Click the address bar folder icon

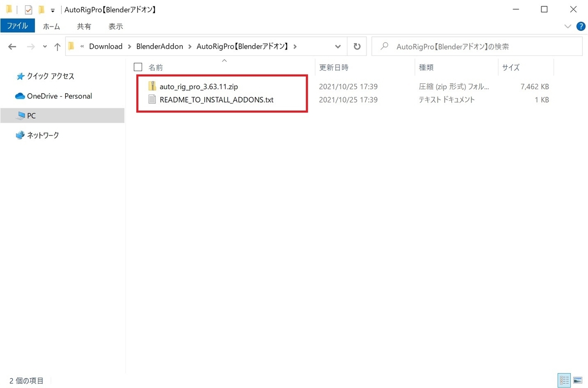tap(71, 47)
